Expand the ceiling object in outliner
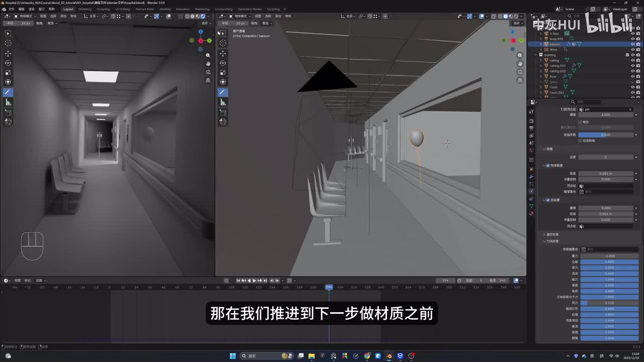The image size is (644, 362). 541,60
